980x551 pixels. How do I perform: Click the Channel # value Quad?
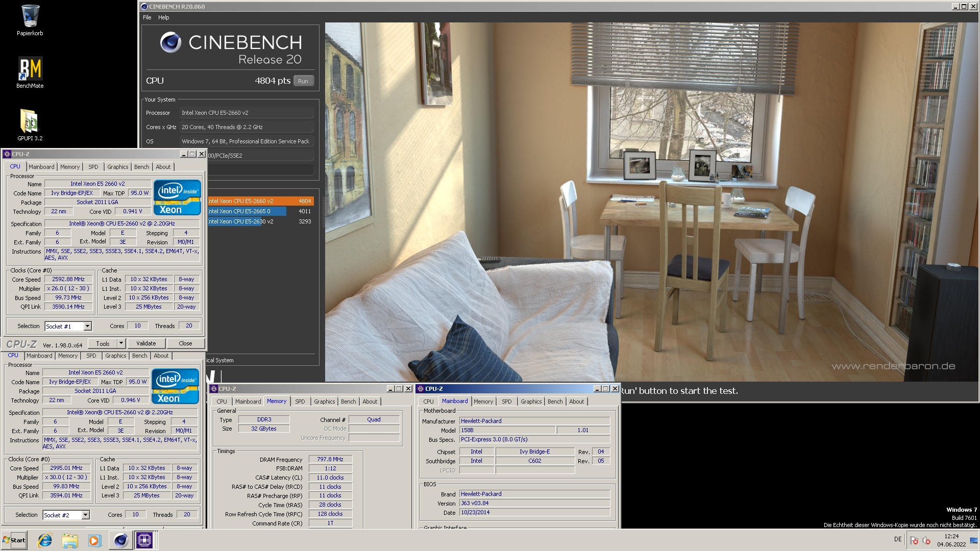(374, 419)
